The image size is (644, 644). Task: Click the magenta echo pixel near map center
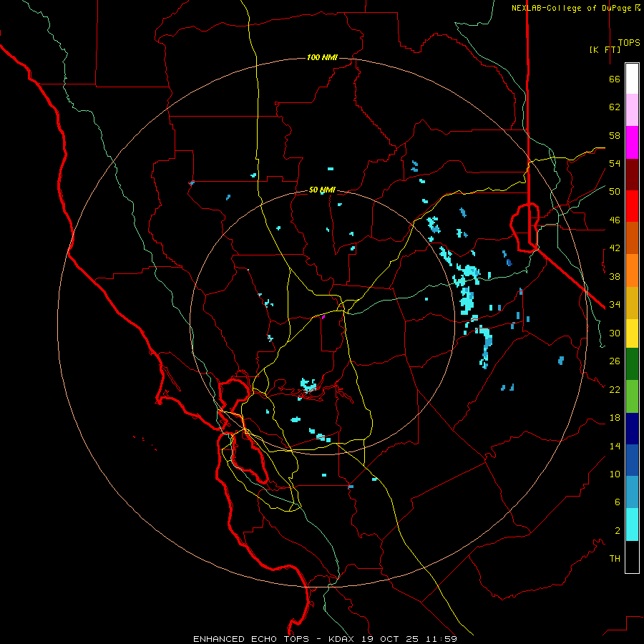pos(323,317)
